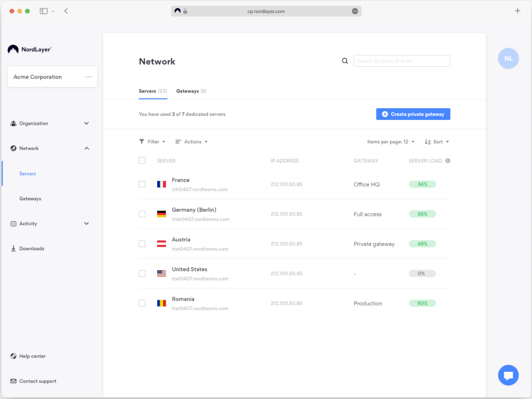The image size is (532, 399).
Task: Expand the Acme Corporation options menu
Action: click(x=88, y=76)
